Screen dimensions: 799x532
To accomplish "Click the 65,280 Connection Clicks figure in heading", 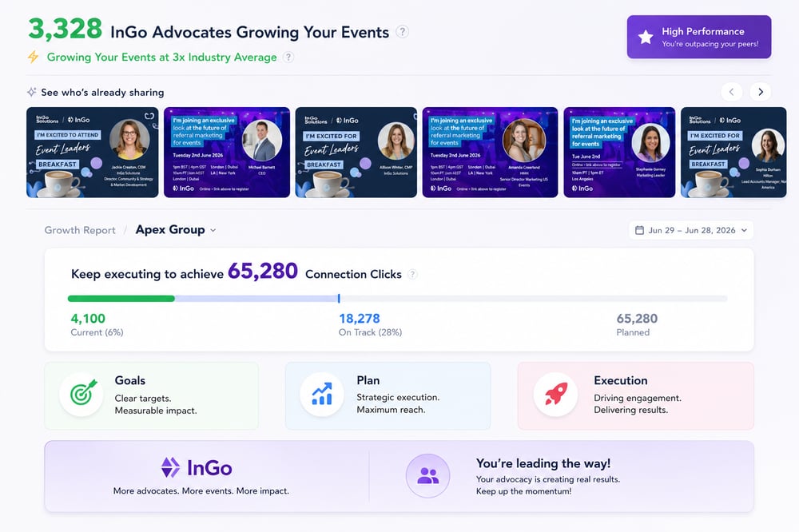I will [x=262, y=271].
